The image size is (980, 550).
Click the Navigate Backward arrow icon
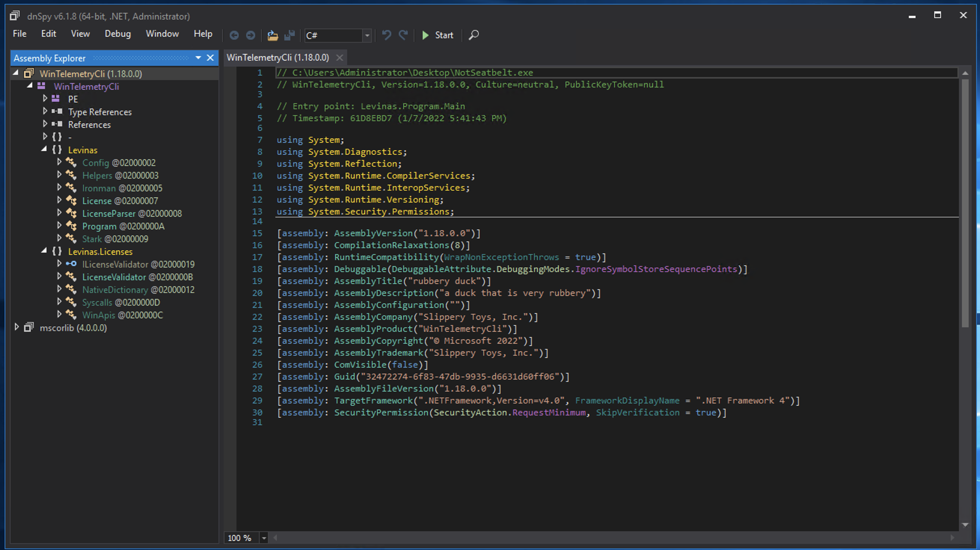tap(234, 35)
